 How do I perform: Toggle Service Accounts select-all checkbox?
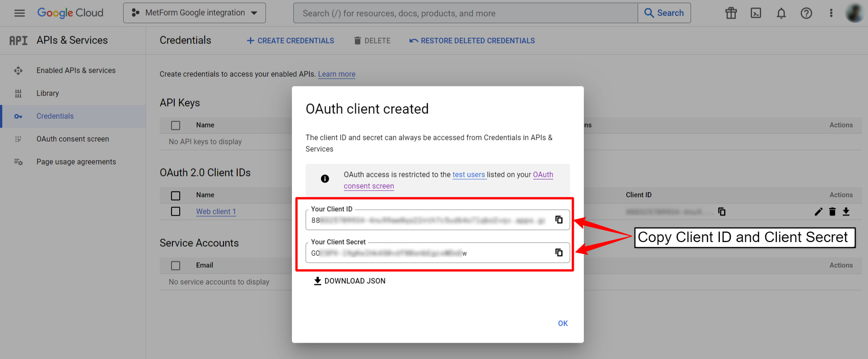(x=176, y=265)
